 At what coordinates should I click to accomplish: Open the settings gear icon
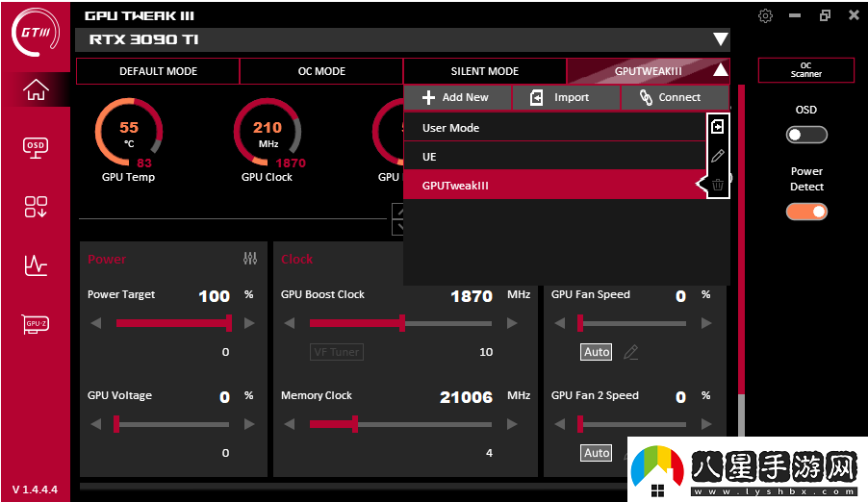[x=765, y=15]
